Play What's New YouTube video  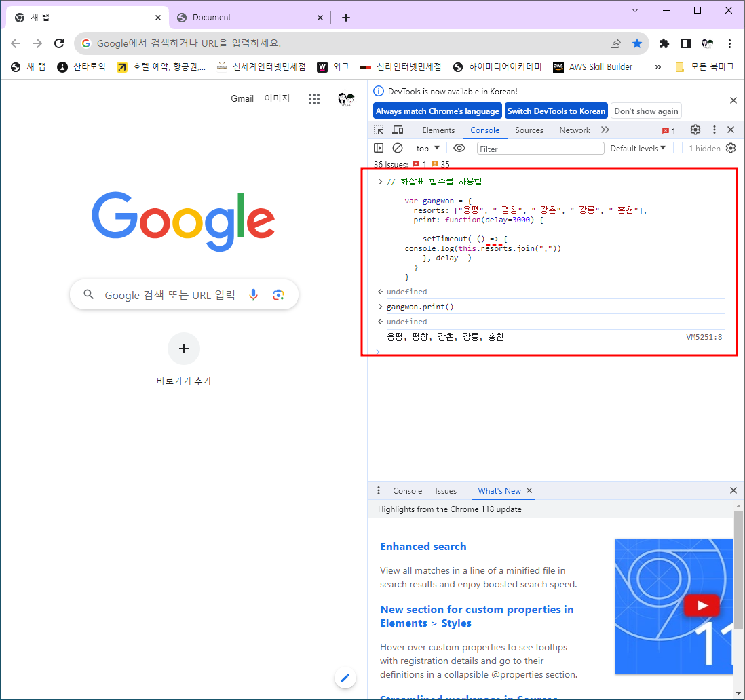(702, 606)
